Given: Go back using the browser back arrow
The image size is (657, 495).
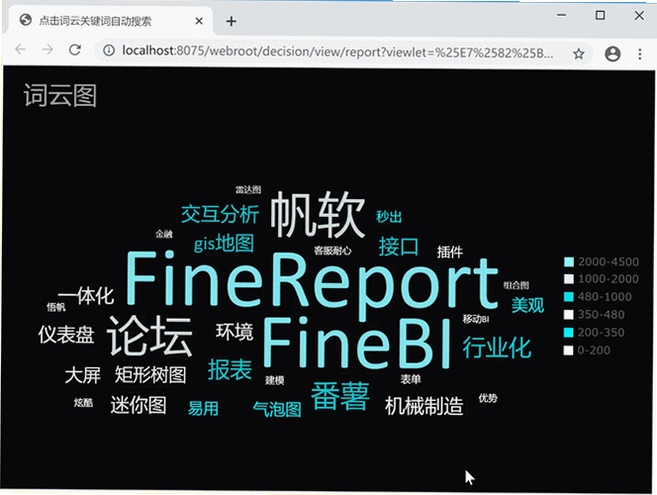Looking at the screenshot, I should (x=20, y=50).
